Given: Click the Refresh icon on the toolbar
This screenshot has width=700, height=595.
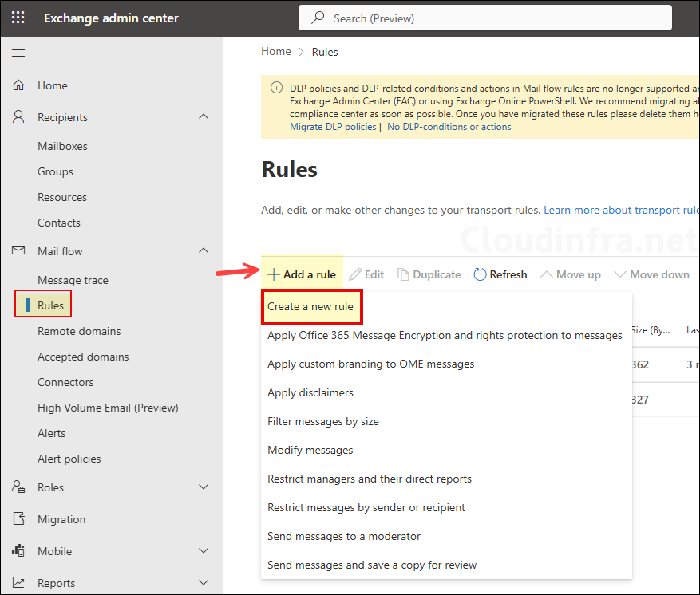Looking at the screenshot, I should (x=477, y=274).
